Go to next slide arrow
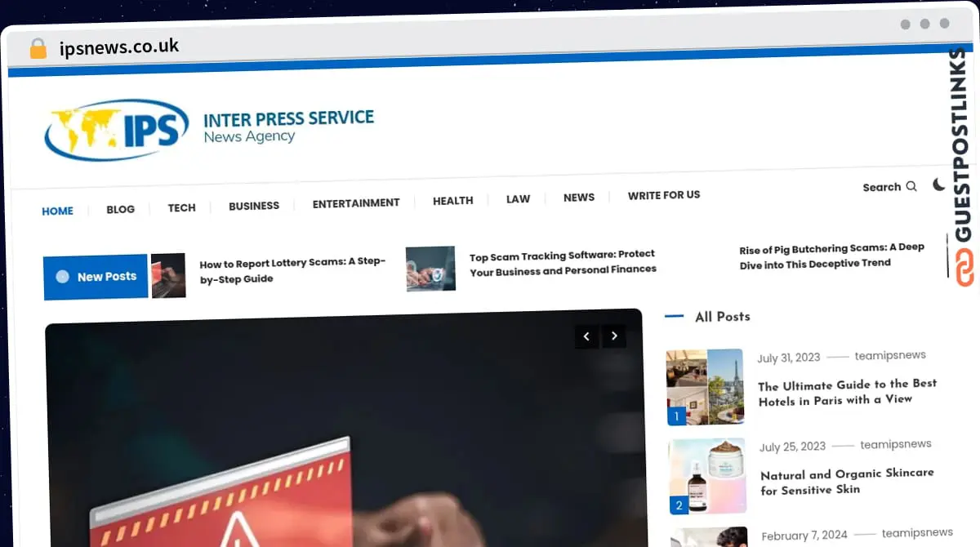 click(x=614, y=336)
